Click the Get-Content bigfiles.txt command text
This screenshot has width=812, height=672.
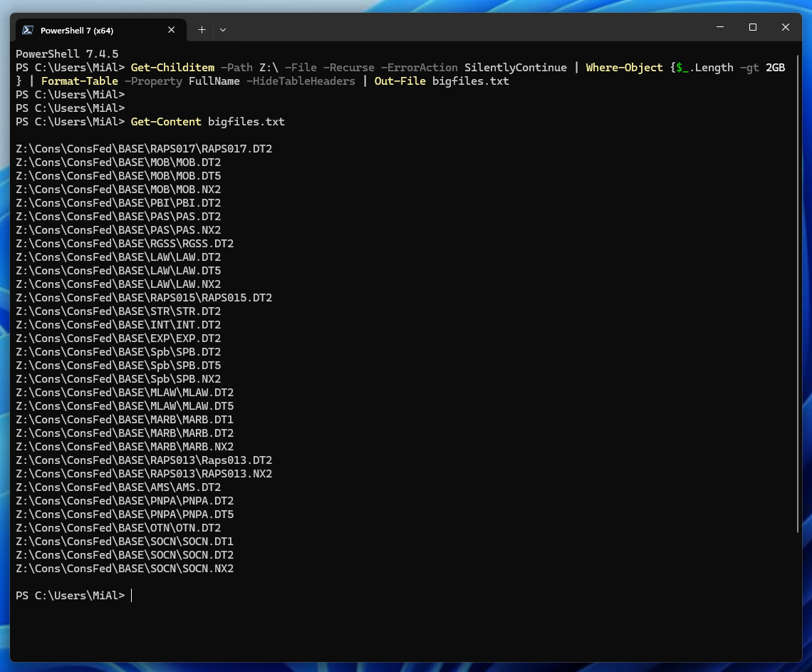207,122
